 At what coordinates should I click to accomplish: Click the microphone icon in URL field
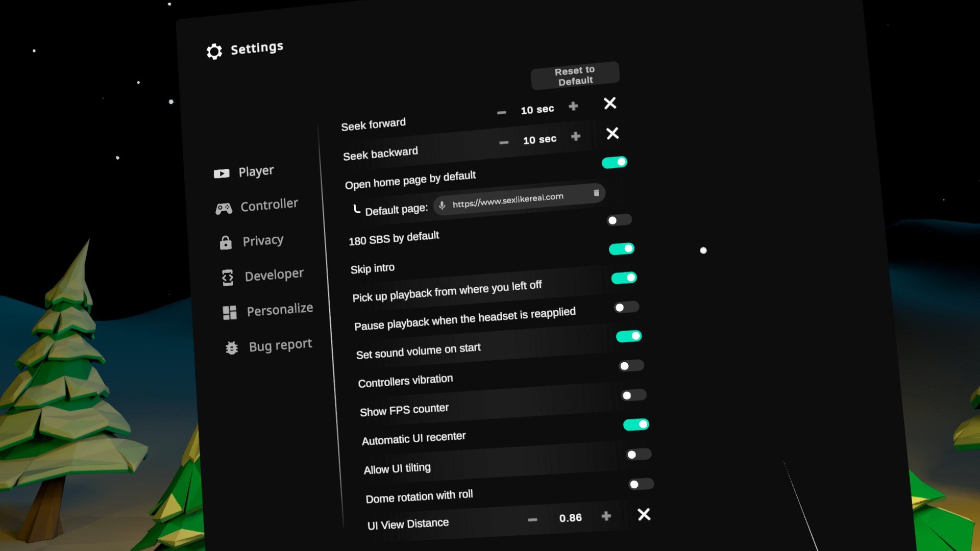pos(442,205)
